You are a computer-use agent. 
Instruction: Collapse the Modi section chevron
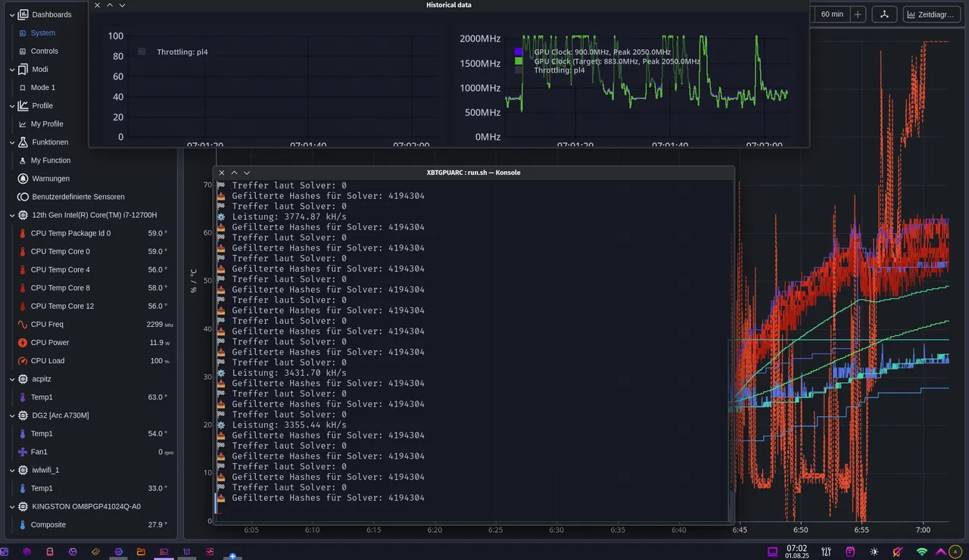[11, 69]
